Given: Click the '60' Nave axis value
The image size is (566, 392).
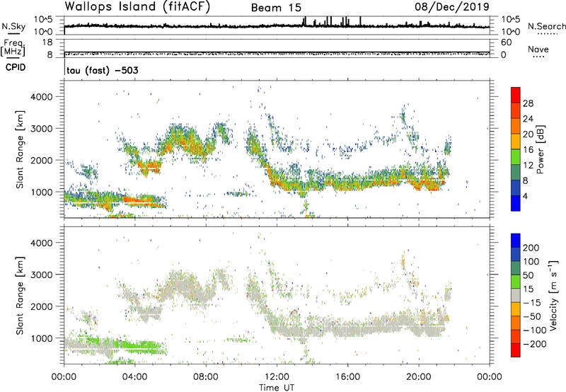Looking at the screenshot, I should [506, 42].
